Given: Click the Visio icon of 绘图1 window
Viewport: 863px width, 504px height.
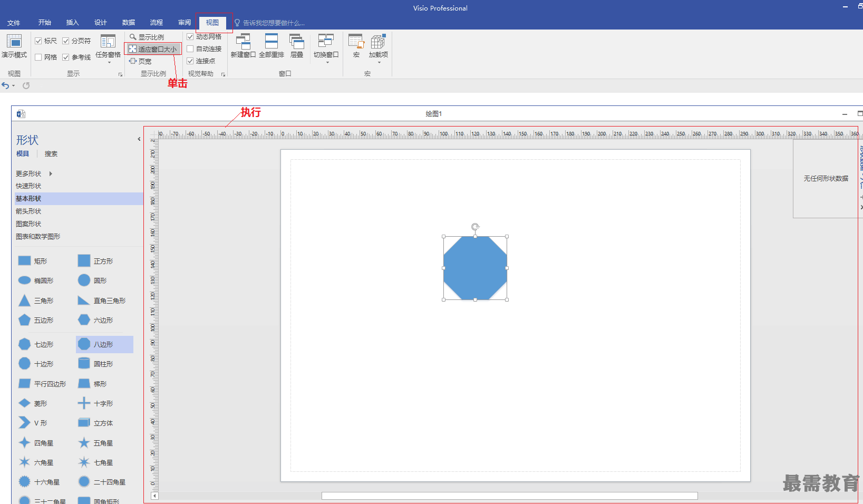Looking at the screenshot, I should click(x=21, y=114).
